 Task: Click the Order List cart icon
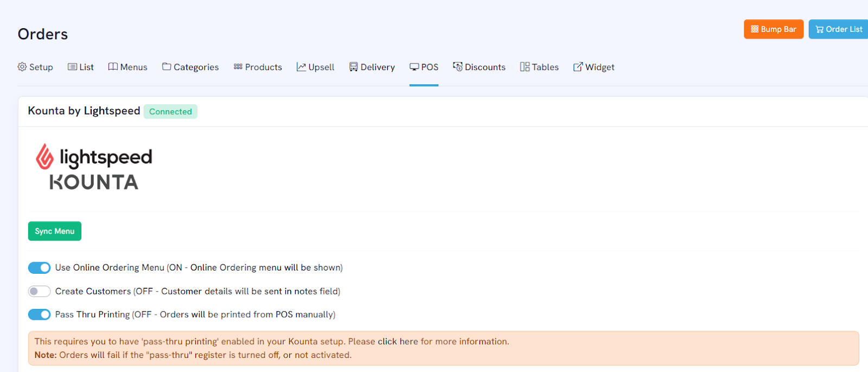pos(820,29)
